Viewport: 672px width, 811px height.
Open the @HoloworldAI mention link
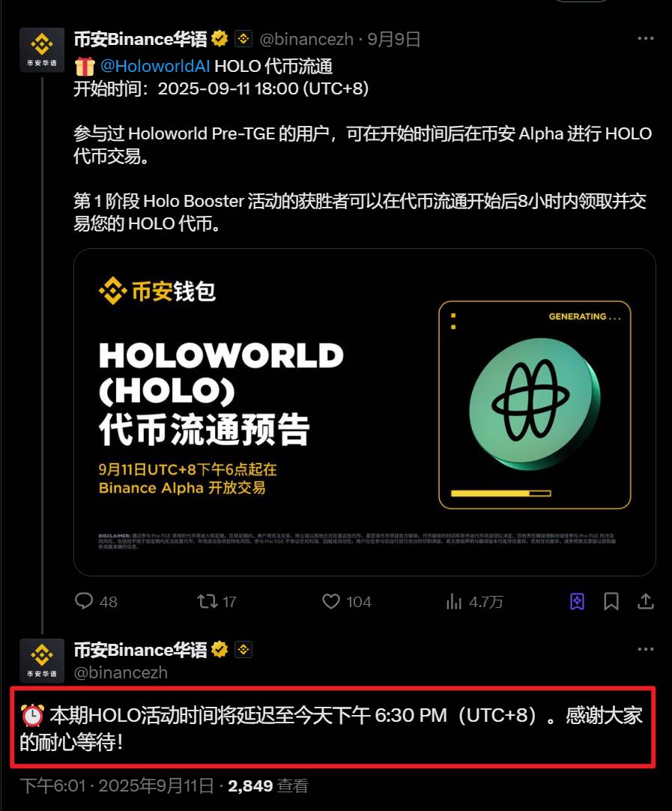[154, 66]
